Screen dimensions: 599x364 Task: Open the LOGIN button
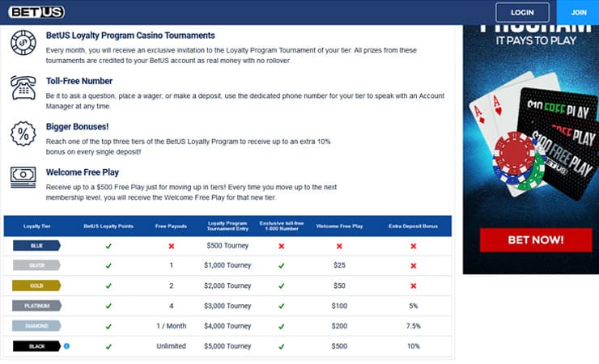[522, 13]
